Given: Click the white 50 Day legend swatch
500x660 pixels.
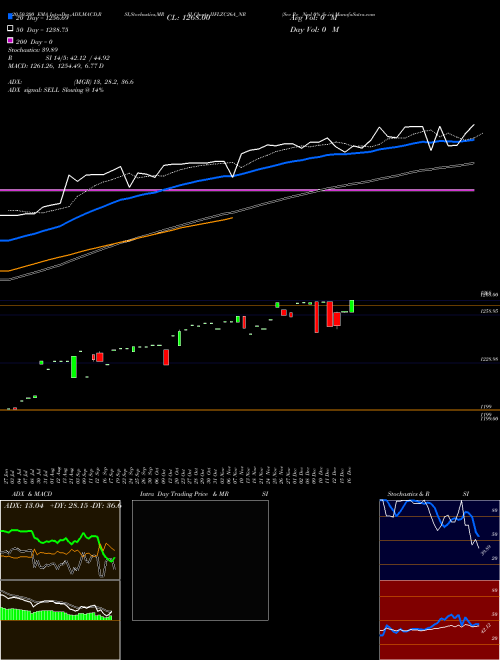Looking at the screenshot, I should coord(10,29).
